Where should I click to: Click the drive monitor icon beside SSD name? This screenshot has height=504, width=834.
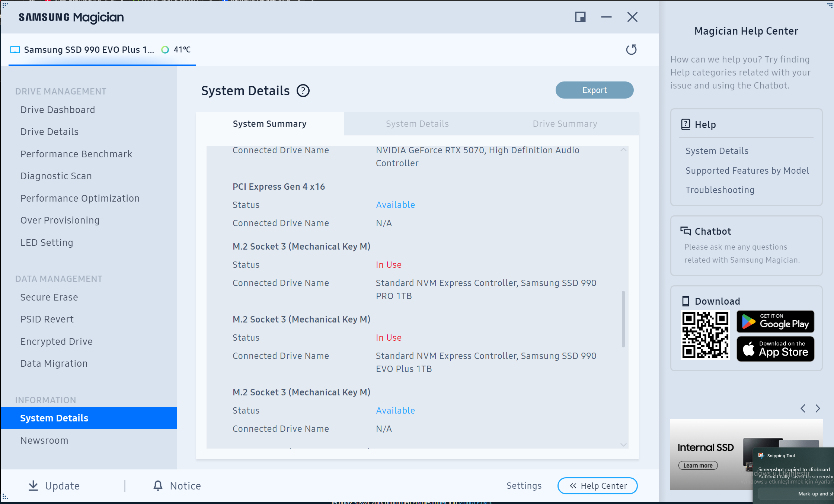point(15,50)
